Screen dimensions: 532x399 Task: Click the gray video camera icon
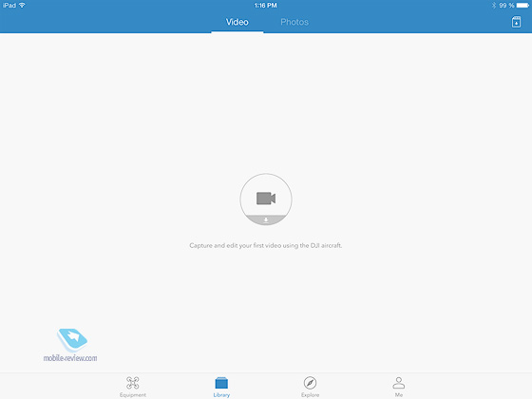(x=266, y=199)
